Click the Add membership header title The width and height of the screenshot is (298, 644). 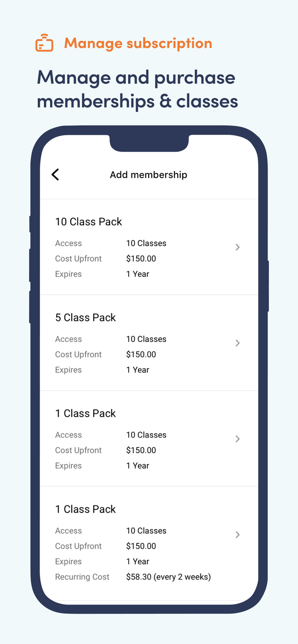coord(148,175)
